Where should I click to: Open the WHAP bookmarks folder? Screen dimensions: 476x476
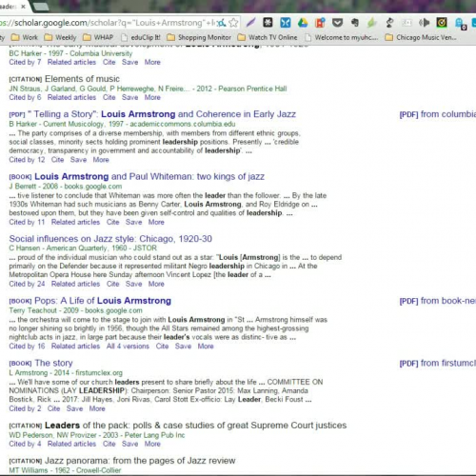[98, 37]
